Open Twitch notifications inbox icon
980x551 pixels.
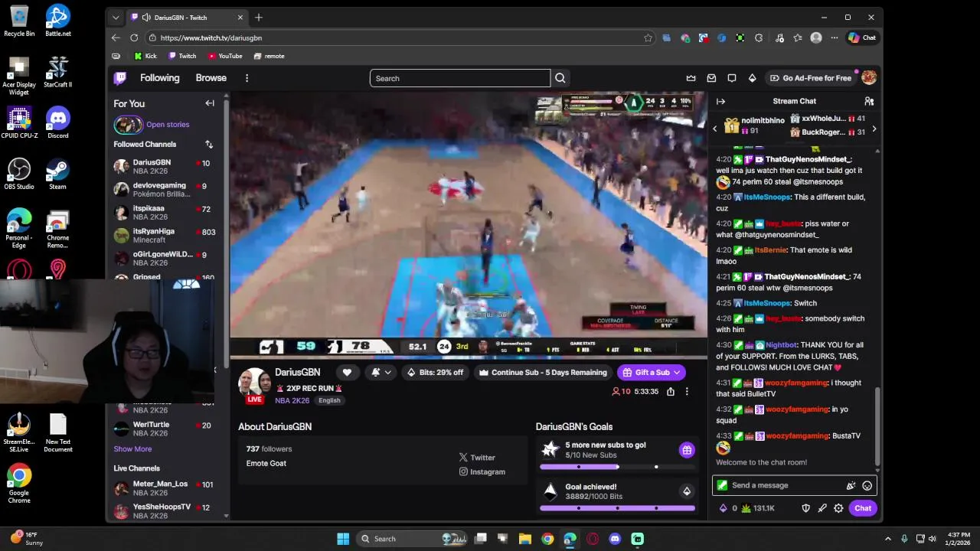click(x=711, y=78)
